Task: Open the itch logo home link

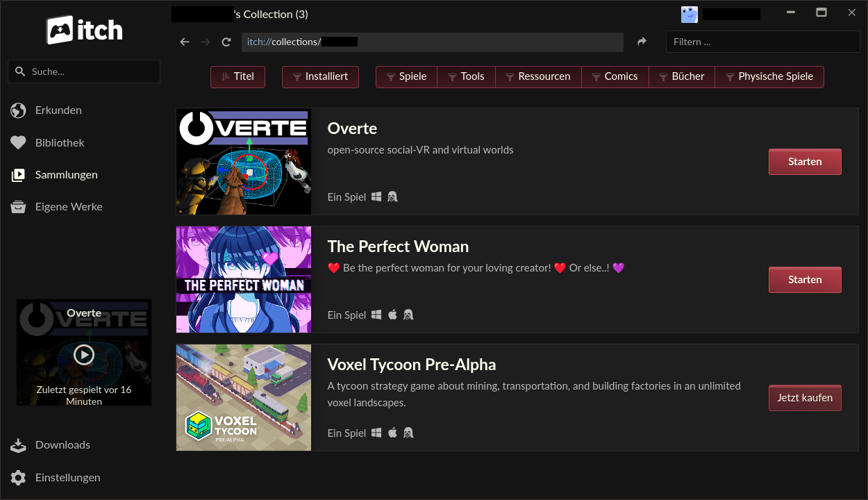Action: tap(84, 30)
